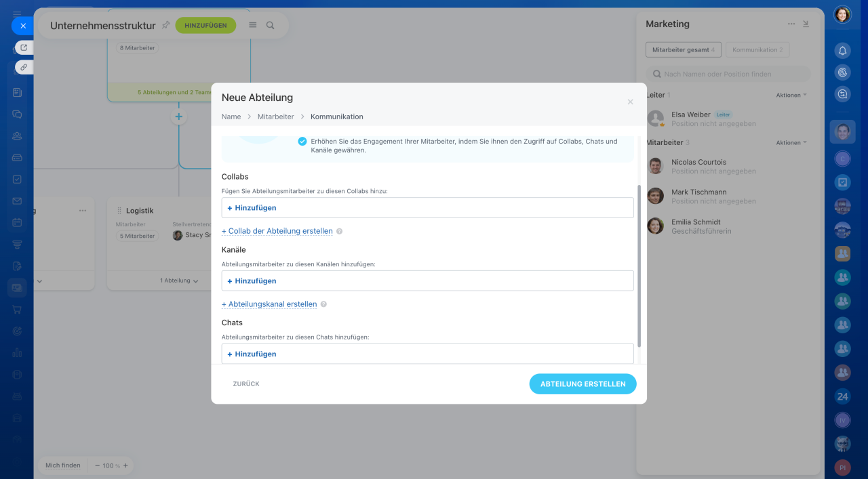The height and width of the screenshot is (479, 868).
Task: Click the ZURÜCK button
Action: (246, 384)
